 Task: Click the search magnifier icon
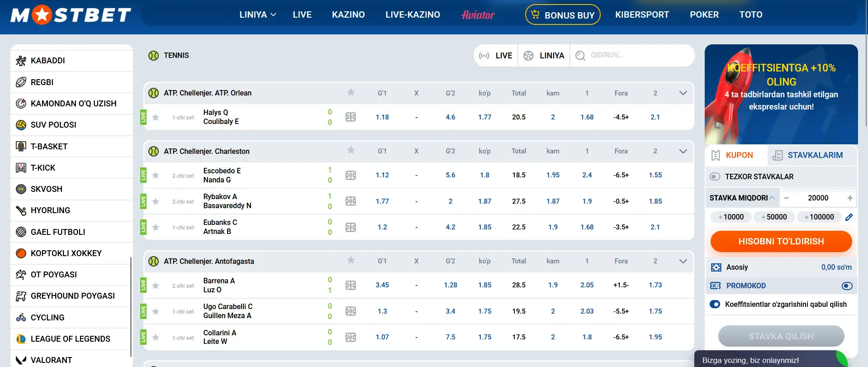tap(580, 56)
